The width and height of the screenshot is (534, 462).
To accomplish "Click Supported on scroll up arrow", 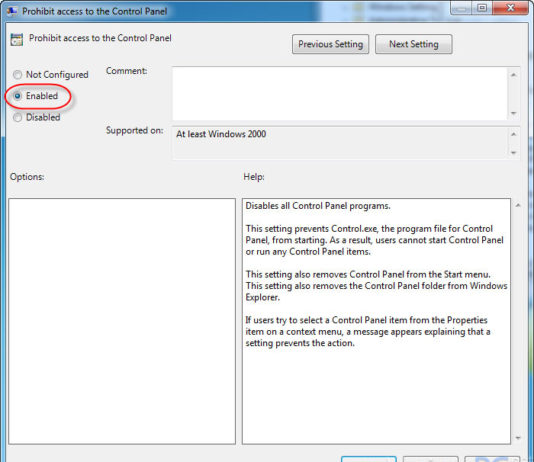I will (x=514, y=134).
